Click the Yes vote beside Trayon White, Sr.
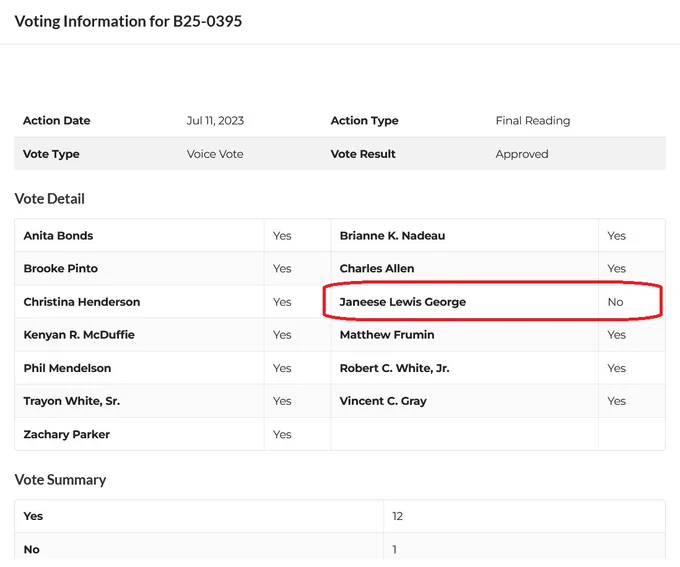 tap(282, 401)
